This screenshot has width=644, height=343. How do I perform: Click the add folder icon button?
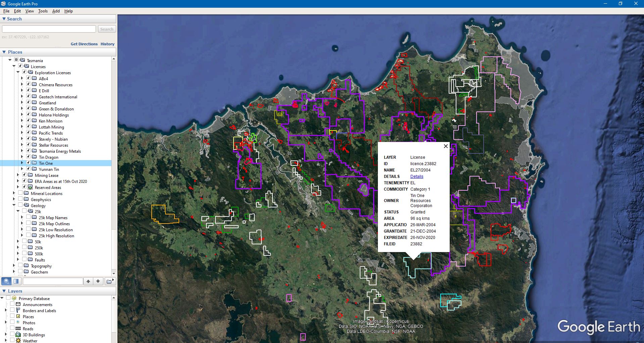pos(110,281)
